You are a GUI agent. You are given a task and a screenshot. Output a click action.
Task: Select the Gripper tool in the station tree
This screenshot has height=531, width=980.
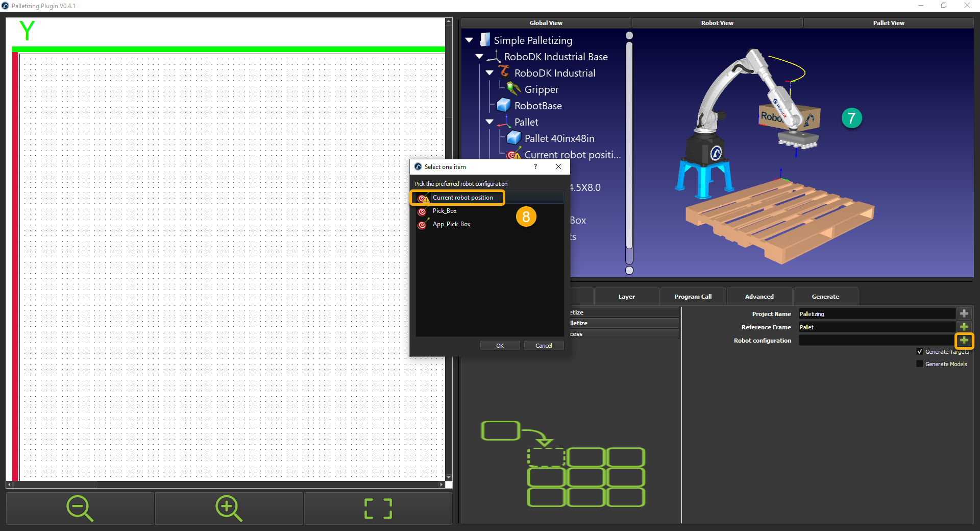tap(512, 89)
